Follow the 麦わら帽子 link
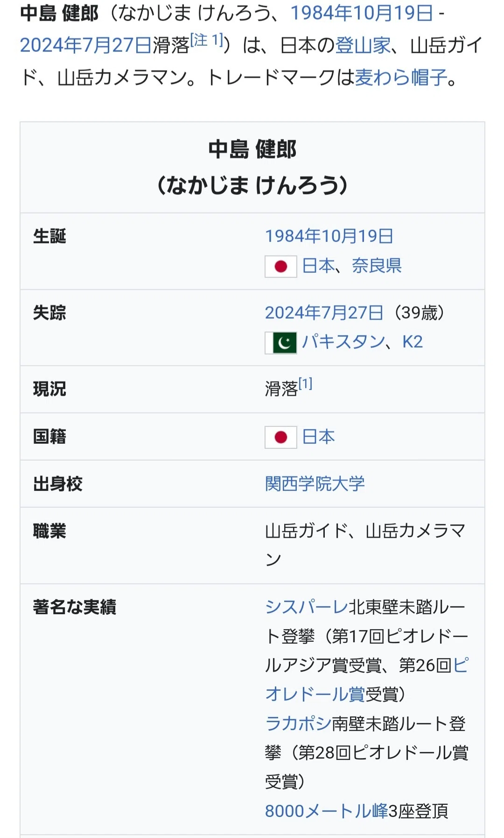The image size is (504, 838). pyautogui.click(x=401, y=78)
